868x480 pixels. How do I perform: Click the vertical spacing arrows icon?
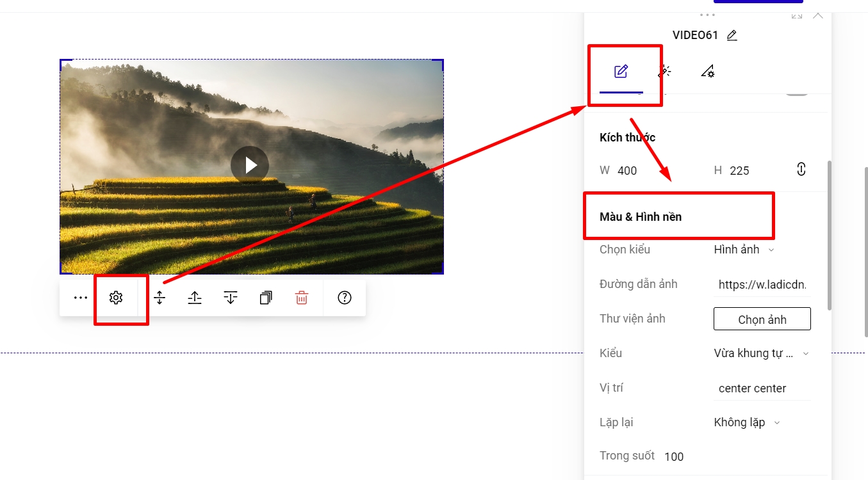click(x=160, y=298)
